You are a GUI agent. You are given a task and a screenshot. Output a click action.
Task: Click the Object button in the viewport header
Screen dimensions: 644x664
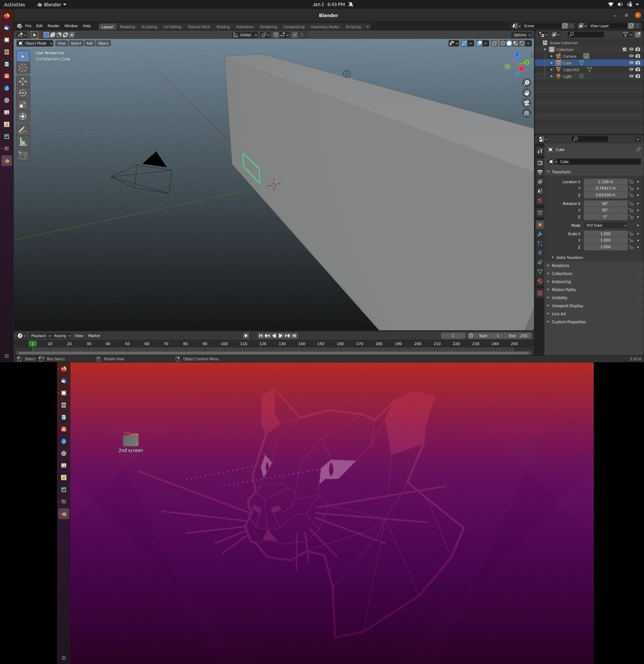[103, 43]
